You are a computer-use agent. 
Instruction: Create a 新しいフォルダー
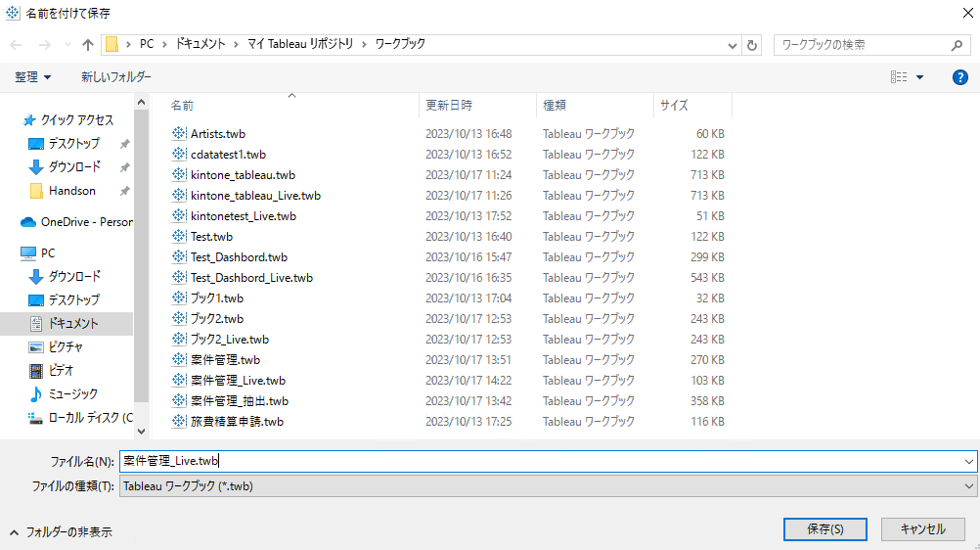(116, 77)
